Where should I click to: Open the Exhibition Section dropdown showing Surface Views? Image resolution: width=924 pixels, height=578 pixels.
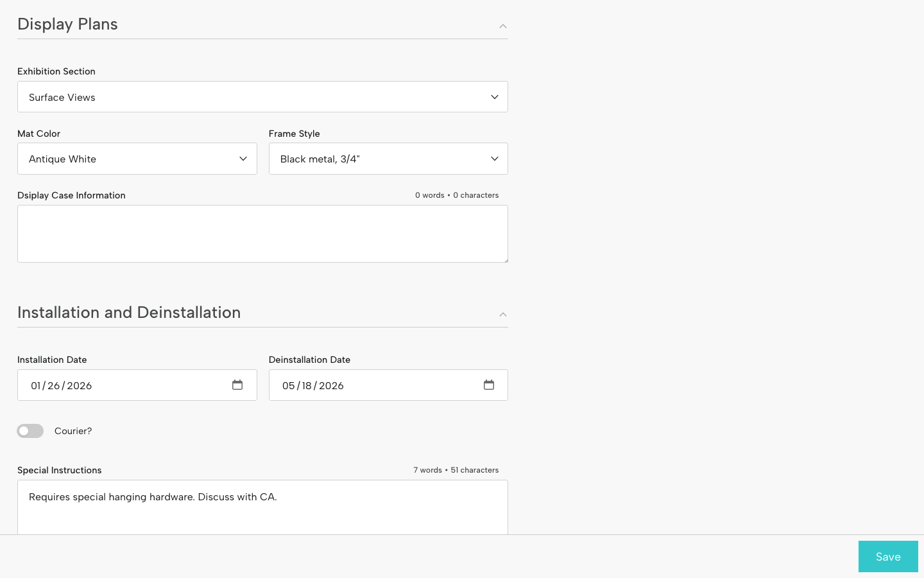257,96
